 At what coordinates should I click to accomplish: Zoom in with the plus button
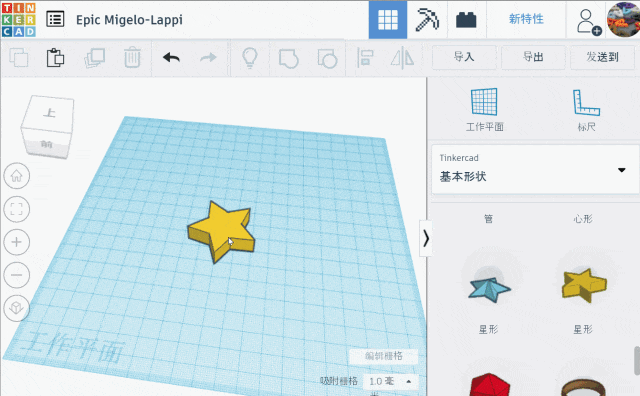click(x=17, y=242)
